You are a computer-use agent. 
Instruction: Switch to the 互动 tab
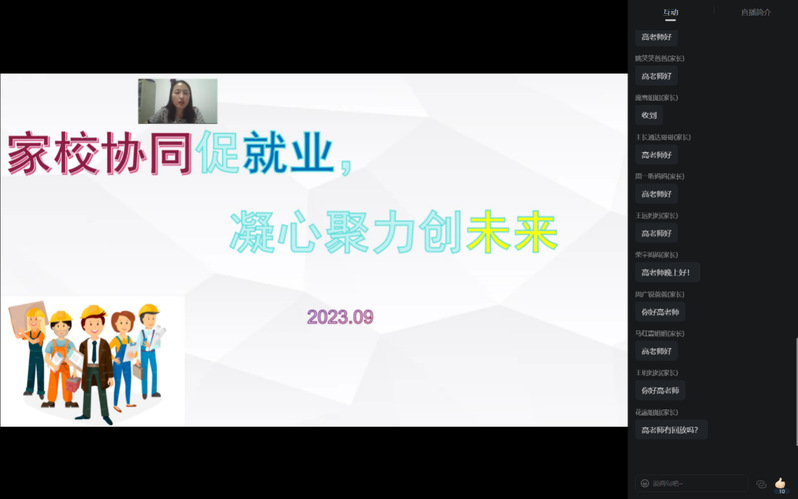click(x=670, y=12)
